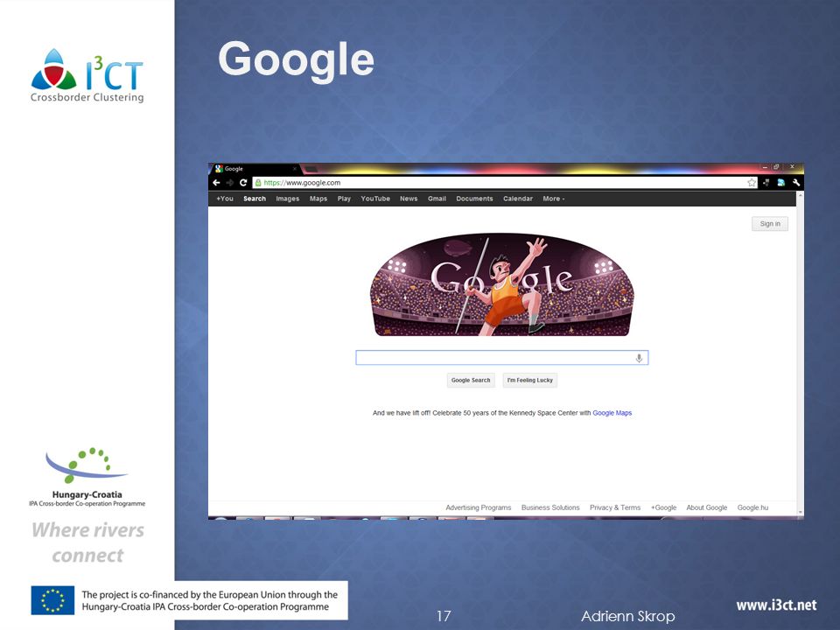Click the Adrienn Skrop author name

pyautogui.click(x=628, y=617)
